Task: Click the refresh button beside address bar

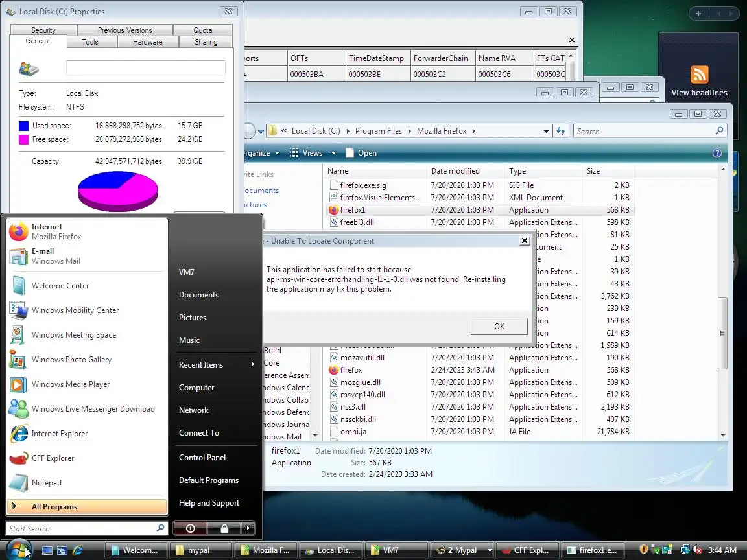Action: 561,132
